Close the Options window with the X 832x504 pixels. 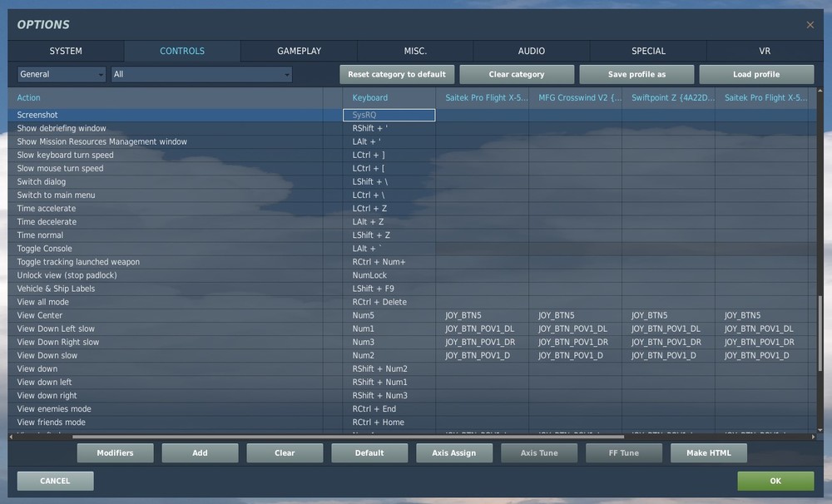(810, 25)
